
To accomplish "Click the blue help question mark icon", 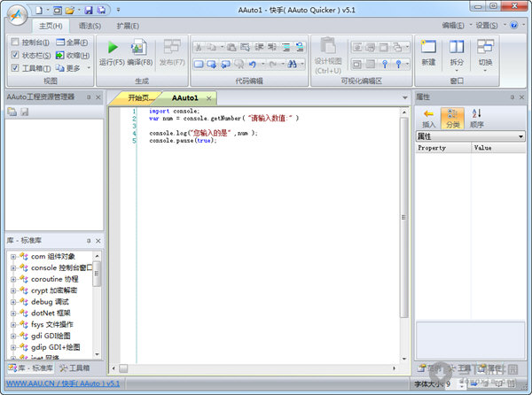I will [x=513, y=25].
